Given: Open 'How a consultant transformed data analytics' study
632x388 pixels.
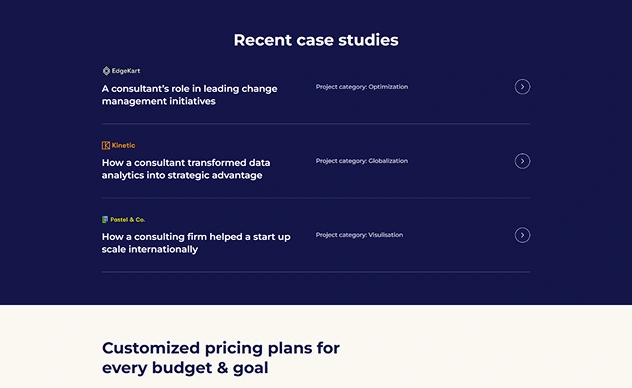Looking at the screenshot, I should [x=186, y=169].
